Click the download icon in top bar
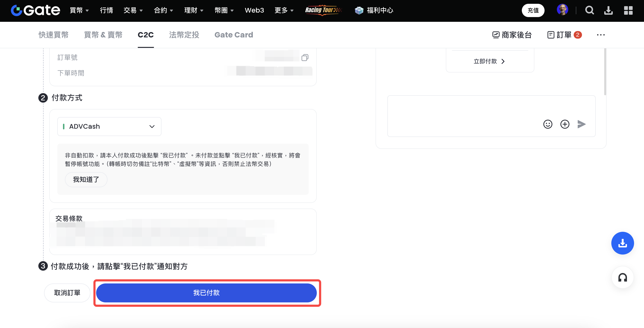The width and height of the screenshot is (644, 328). point(608,10)
